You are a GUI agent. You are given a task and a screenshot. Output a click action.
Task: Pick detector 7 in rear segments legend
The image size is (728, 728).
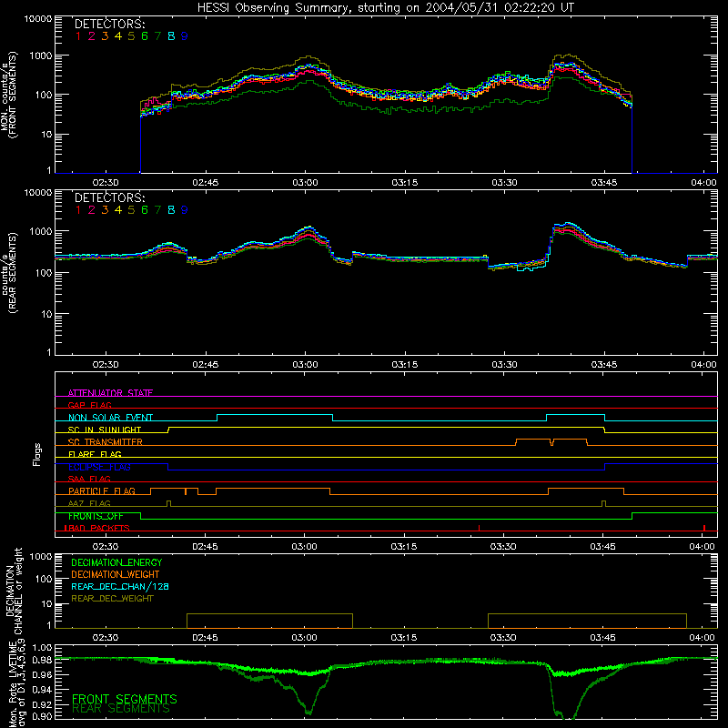[157, 210]
